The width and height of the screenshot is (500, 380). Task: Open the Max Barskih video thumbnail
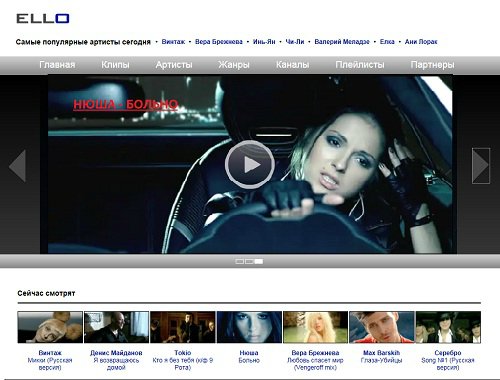(x=382, y=327)
